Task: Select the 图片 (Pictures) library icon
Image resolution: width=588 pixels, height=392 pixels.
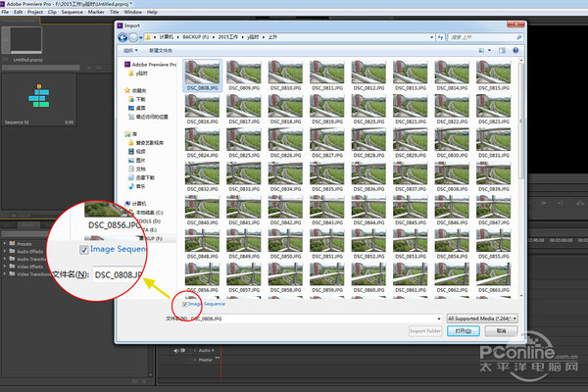Action: coord(130,160)
